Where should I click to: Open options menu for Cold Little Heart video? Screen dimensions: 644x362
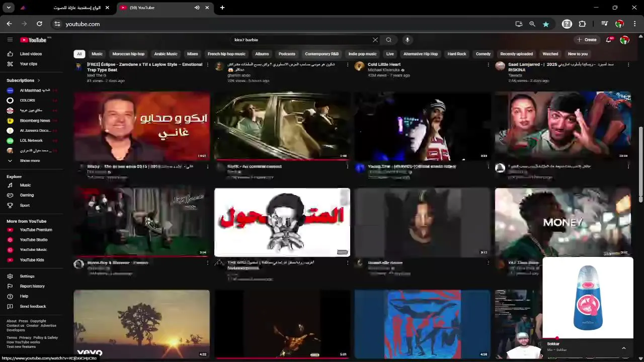click(488, 65)
